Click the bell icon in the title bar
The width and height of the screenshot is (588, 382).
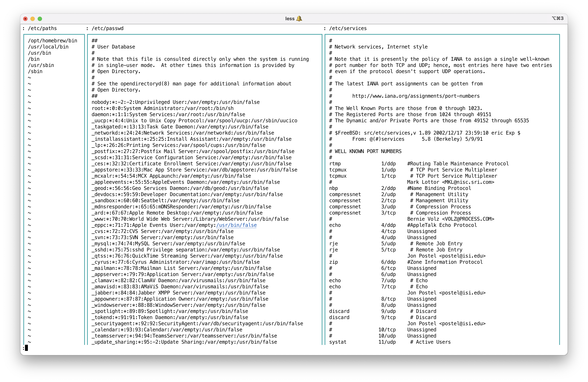pos(299,18)
